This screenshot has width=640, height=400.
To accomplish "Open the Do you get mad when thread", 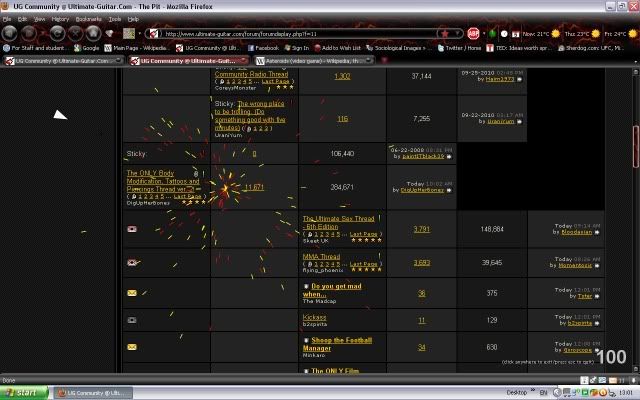I will point(332,290).
